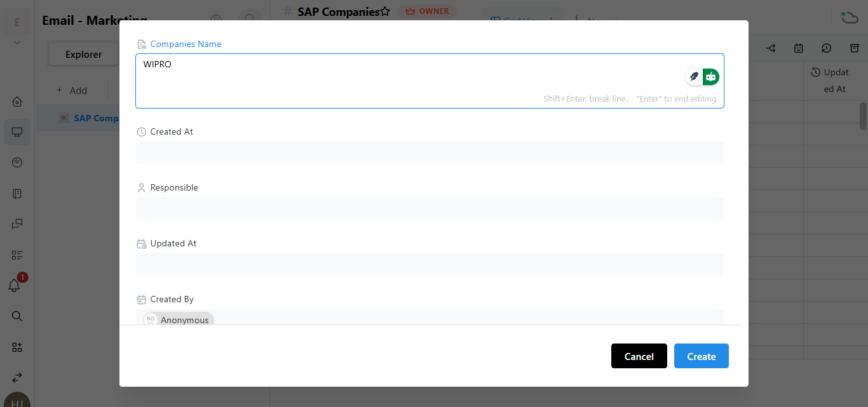The width and height of the screenshot is (868, 407).
Task: Open the Grid View dropdown
Action: [522, 20]
